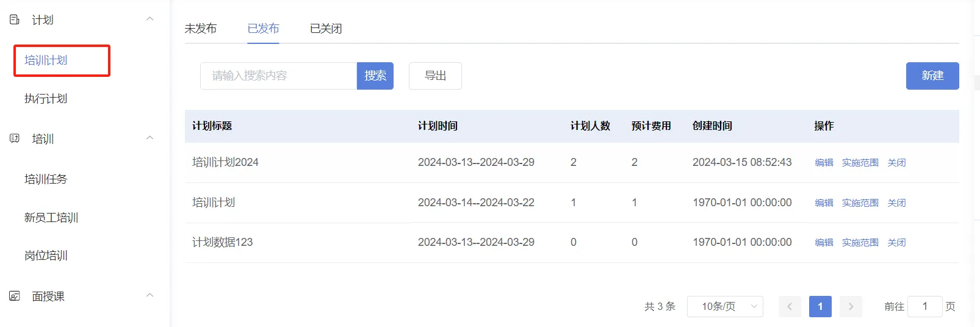Click the 计划 sidebar group label
This screenshot has height=327, width=980.
43,20
